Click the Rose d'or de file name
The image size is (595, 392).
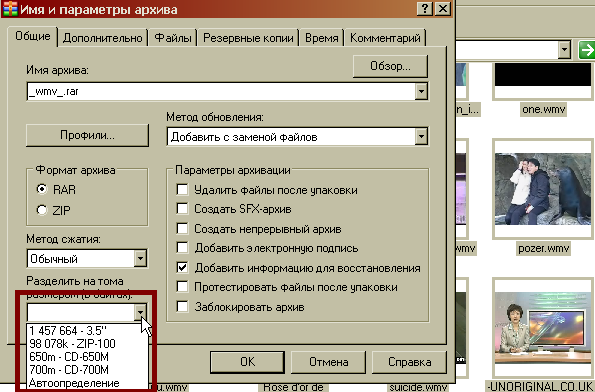[x=292, y=387]
